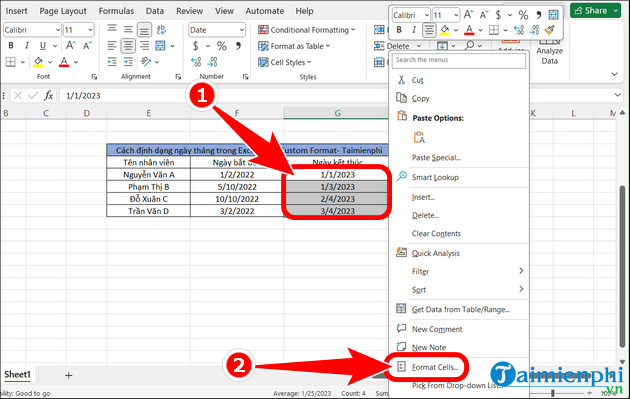630x399 pixels.
Task: Click the Decrease Indent icon
Action: pos(112,62)
